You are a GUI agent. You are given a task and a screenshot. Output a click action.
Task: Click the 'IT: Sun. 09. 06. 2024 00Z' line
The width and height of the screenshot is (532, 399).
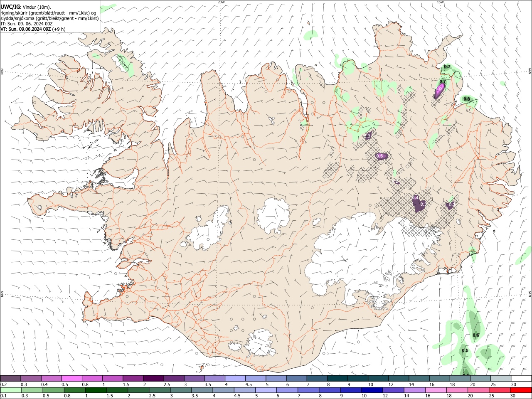pos(27,24)
